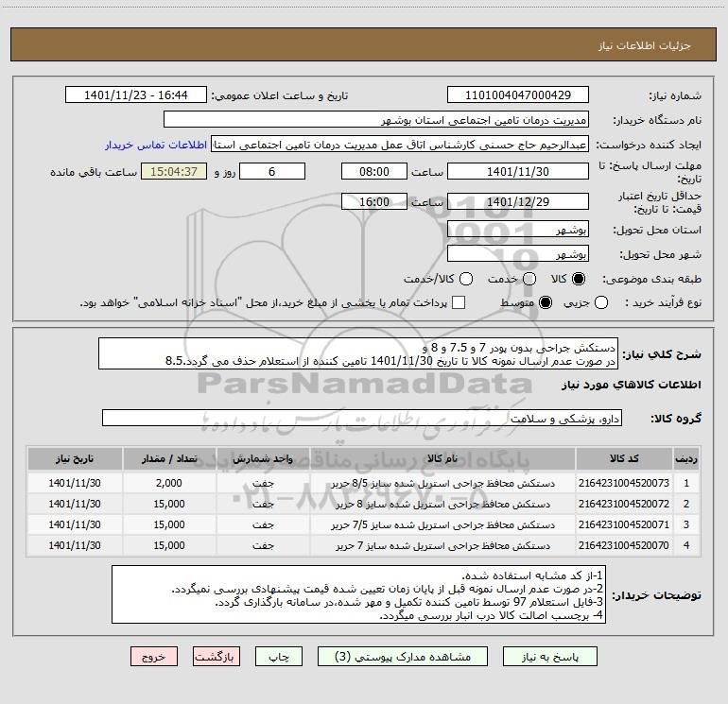Screen dimensions: 728x704
Task: Click product code 2164231004520071
Action: coord(624,524)
